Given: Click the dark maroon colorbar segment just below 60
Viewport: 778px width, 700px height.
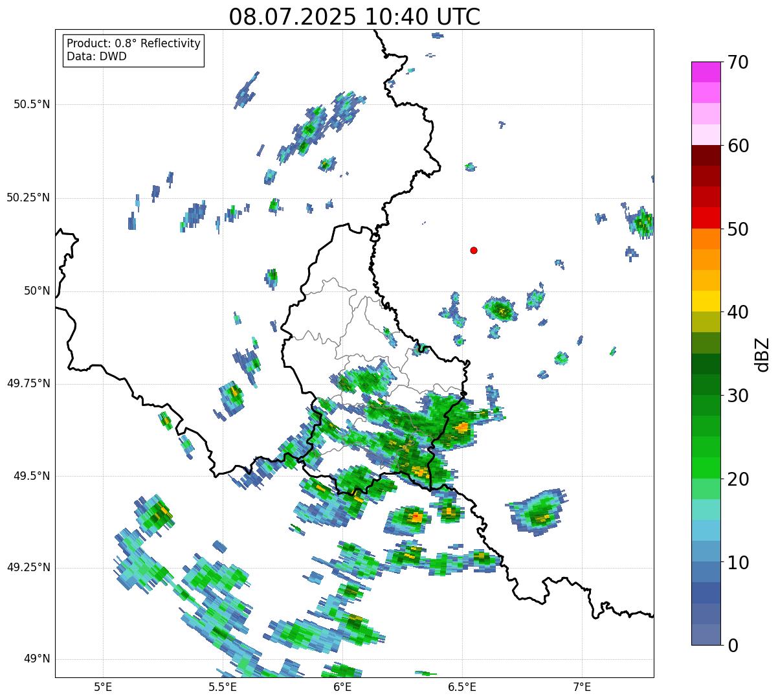Looking at the screenshot, I should click(x=706, y=155).
